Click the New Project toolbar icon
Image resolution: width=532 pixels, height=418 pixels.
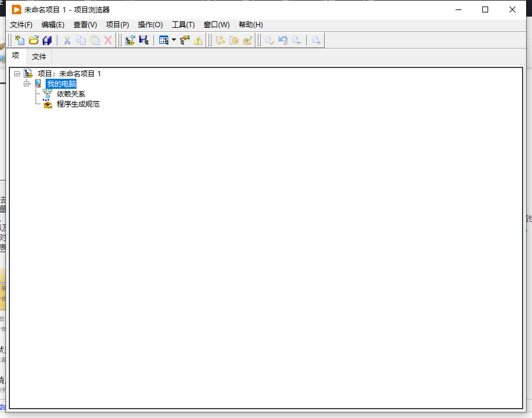point(20,40)
